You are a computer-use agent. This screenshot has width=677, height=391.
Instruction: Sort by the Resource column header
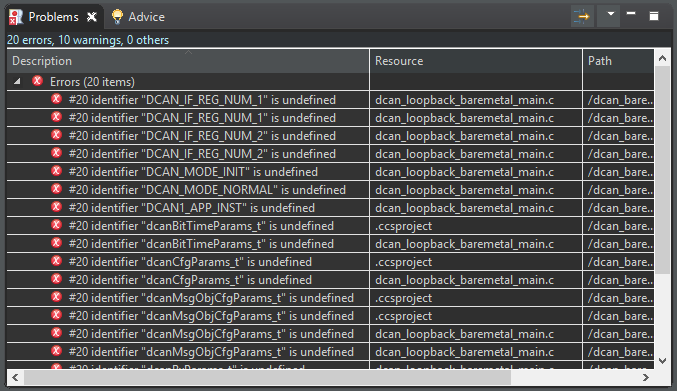476,61
